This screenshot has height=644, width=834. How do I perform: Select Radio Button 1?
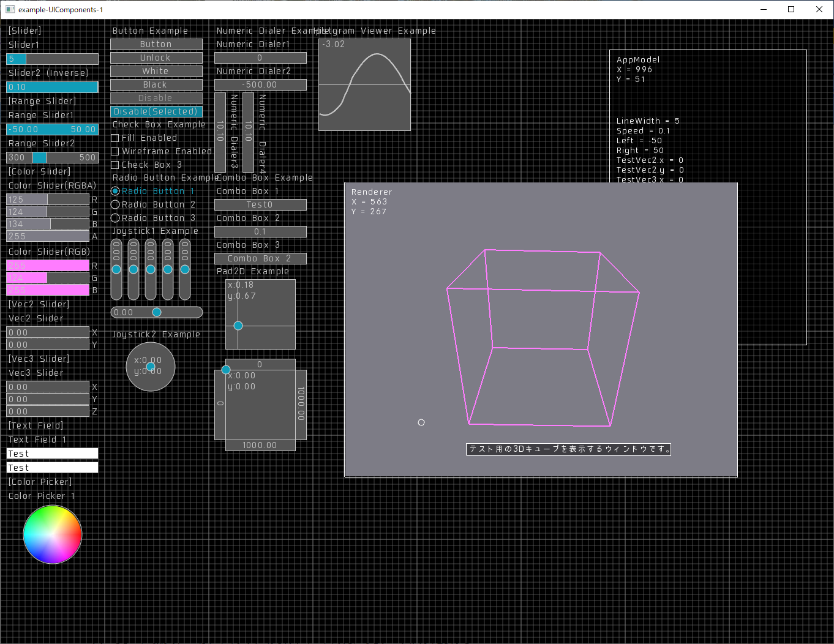[x=115, y=191]
